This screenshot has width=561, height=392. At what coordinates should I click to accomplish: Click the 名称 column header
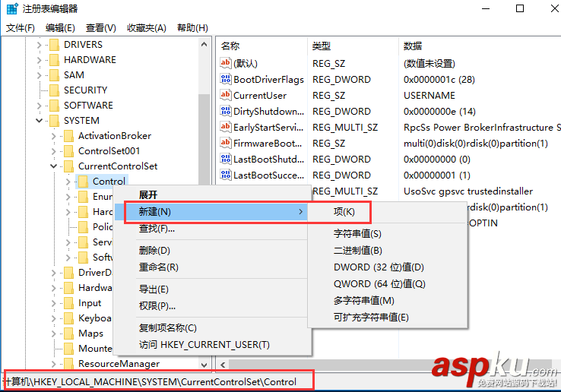click(x=262, y=46)
